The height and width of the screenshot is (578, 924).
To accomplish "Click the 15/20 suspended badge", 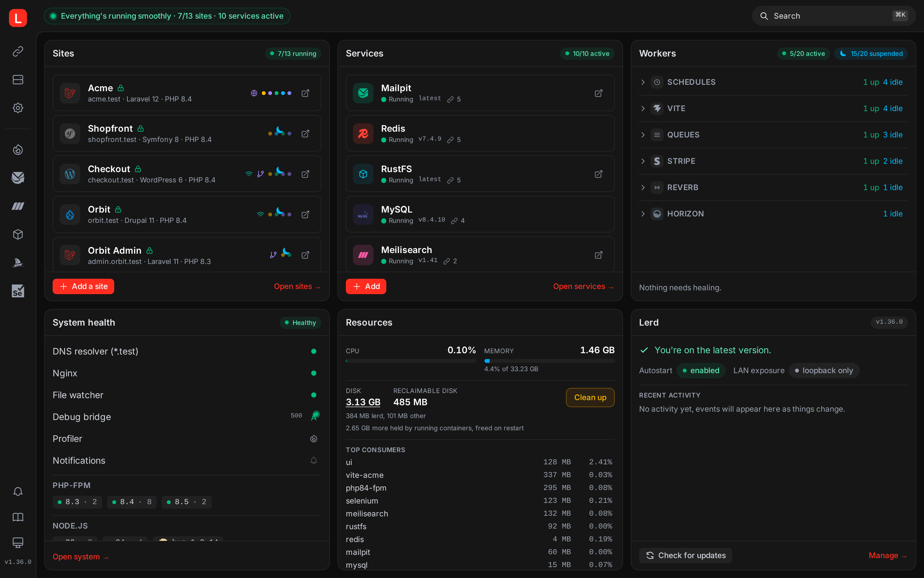I will tap(871, 54).
